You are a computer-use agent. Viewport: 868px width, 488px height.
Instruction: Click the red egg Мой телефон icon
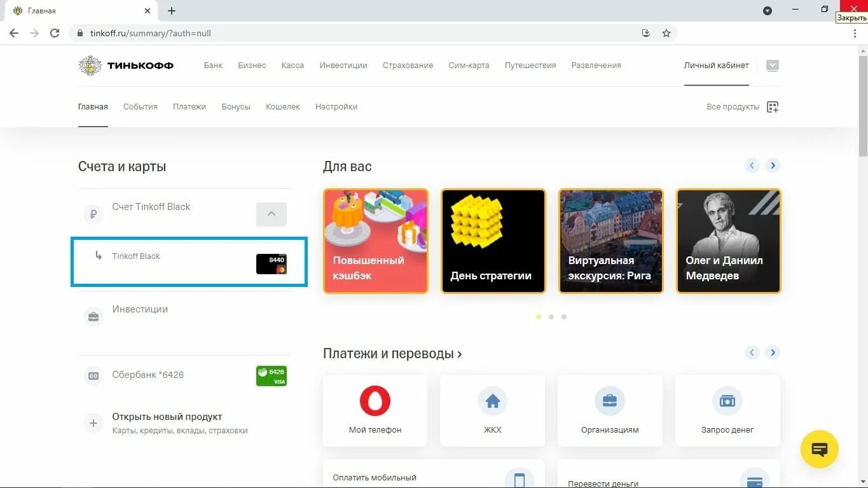375,401
